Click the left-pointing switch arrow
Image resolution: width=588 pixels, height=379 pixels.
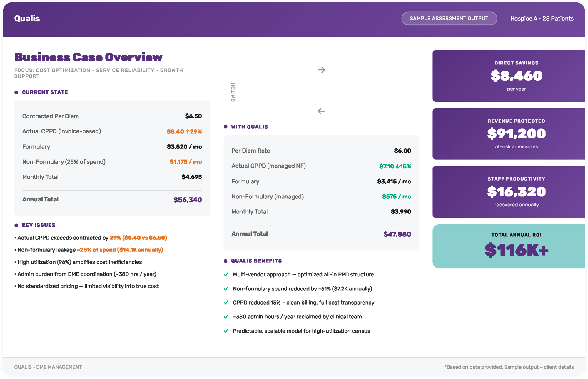[321, 111]
